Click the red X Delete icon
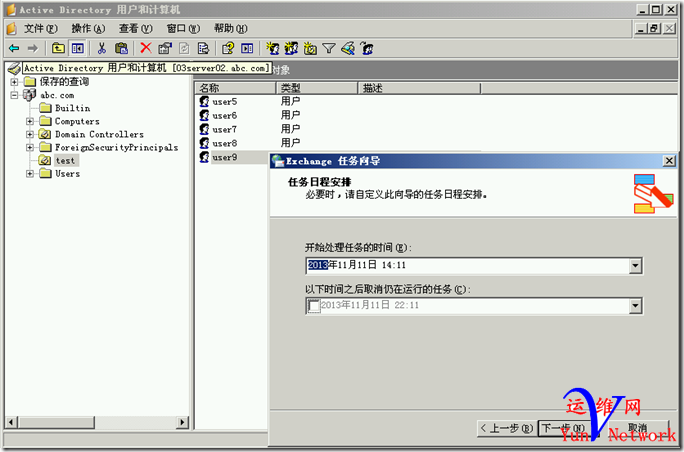 point(146,48)
